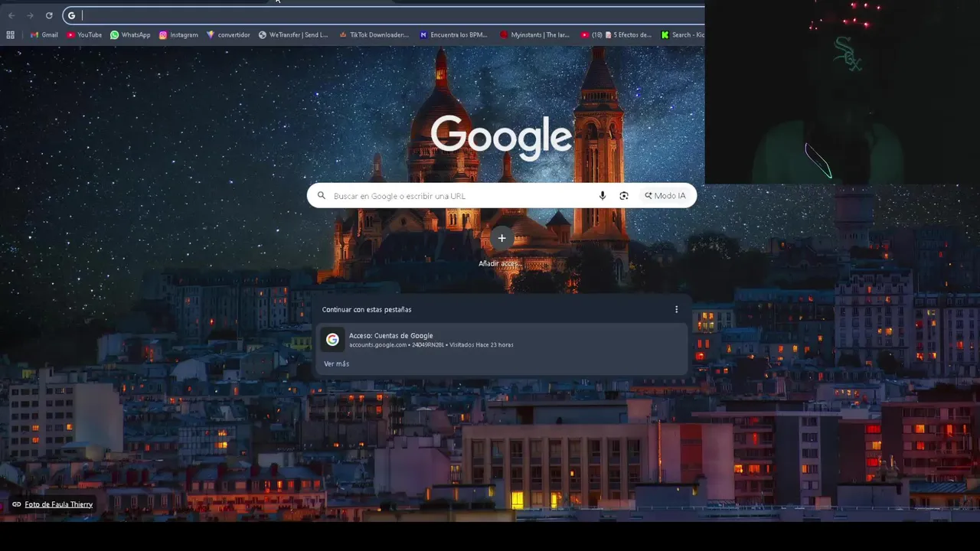Open Google Lens image search icon

(624, 196)
